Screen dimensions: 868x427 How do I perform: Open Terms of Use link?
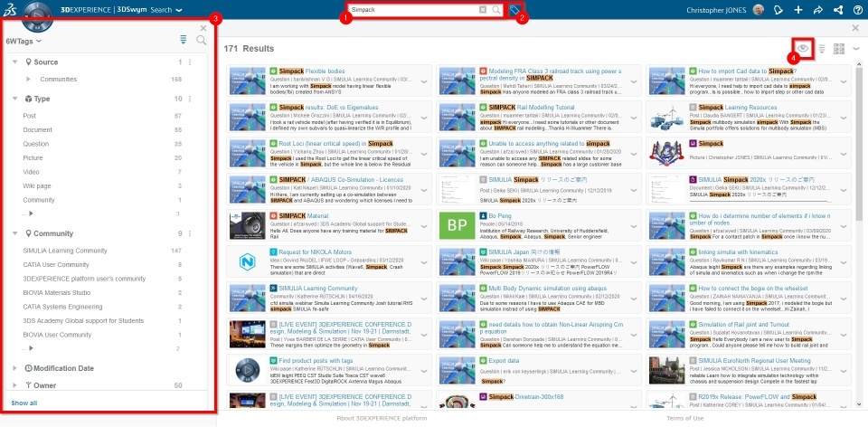pyautogui.click(x=684, y=418)
